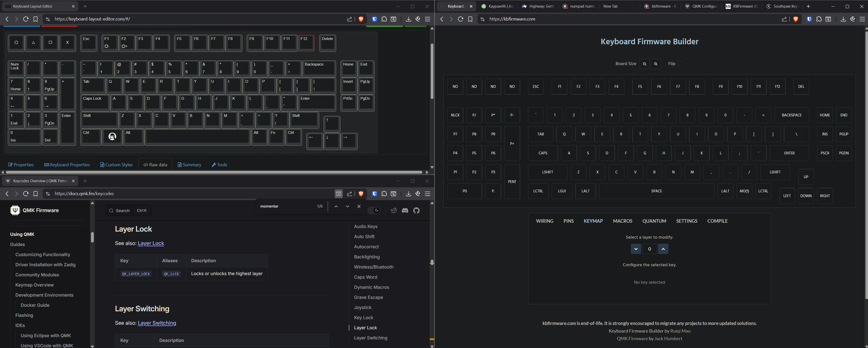Click the reader mode icon in QMK address bar

(339, 194)
